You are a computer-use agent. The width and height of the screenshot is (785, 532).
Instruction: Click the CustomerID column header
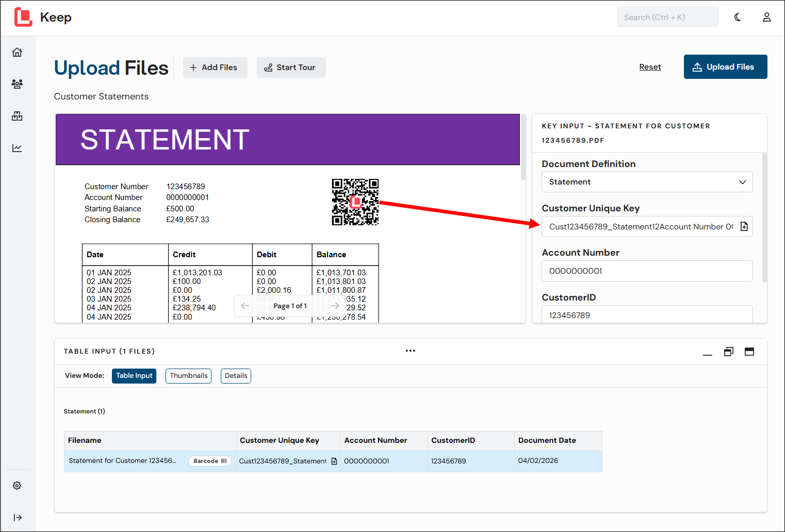pos(471,441)
